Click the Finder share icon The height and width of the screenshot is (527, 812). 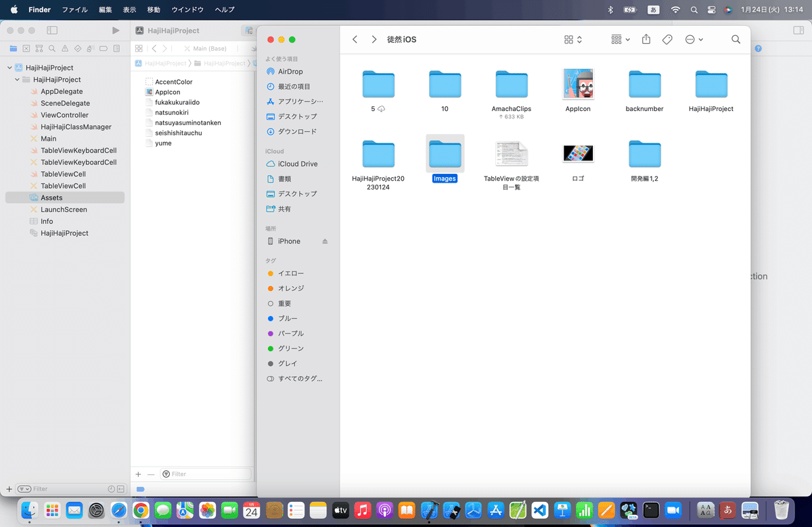pos(646,39)
